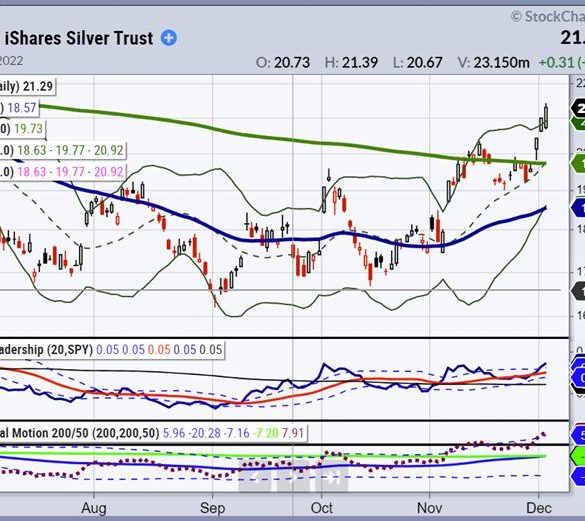
Task: Click the Sep label on the date axis
Action: (212, 508)
